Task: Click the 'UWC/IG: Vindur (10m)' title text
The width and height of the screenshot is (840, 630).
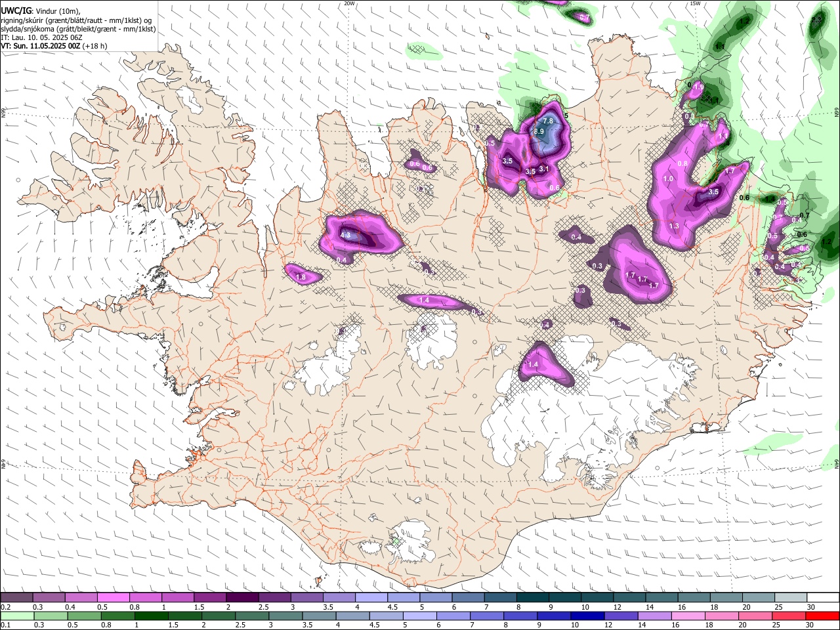Action: coord(41,11)
